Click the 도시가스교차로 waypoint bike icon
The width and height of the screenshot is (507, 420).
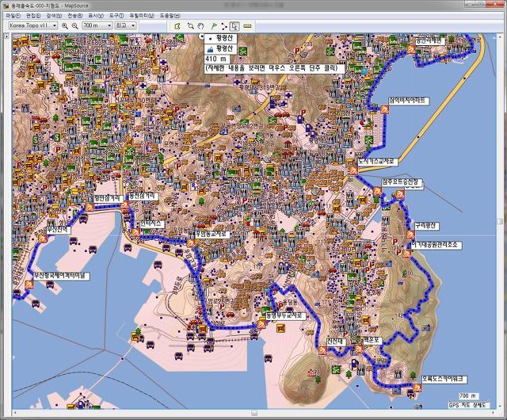(353, 170)
